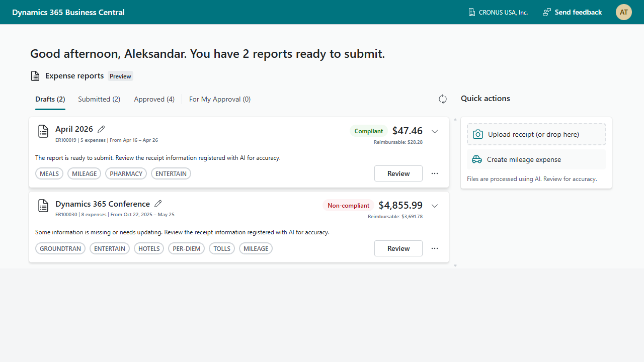Click the $47.46 total amount
Viewport: 644px width, 362px height.
(408, 131)
